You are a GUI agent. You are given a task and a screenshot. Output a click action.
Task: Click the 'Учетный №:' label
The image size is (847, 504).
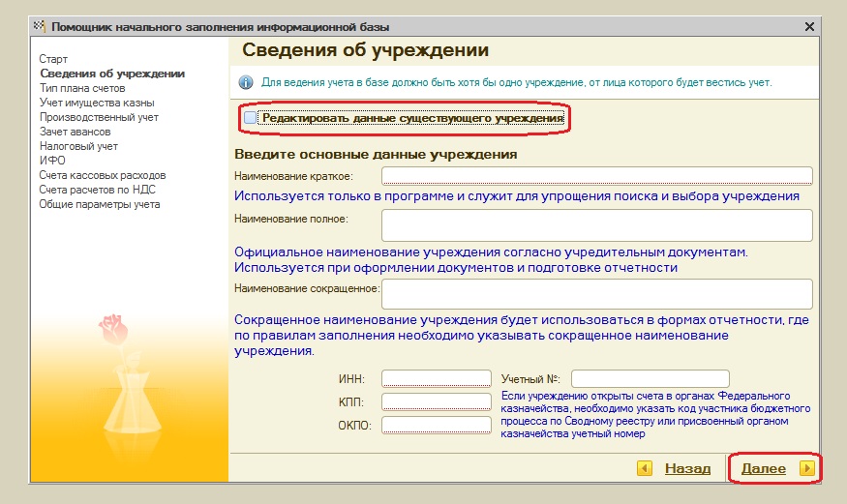pos(530,379)
